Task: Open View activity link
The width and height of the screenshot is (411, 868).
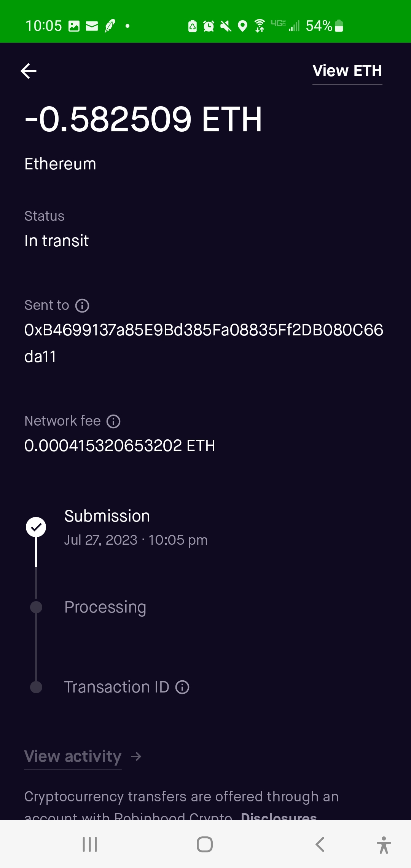Action: [x=73, y=756]
